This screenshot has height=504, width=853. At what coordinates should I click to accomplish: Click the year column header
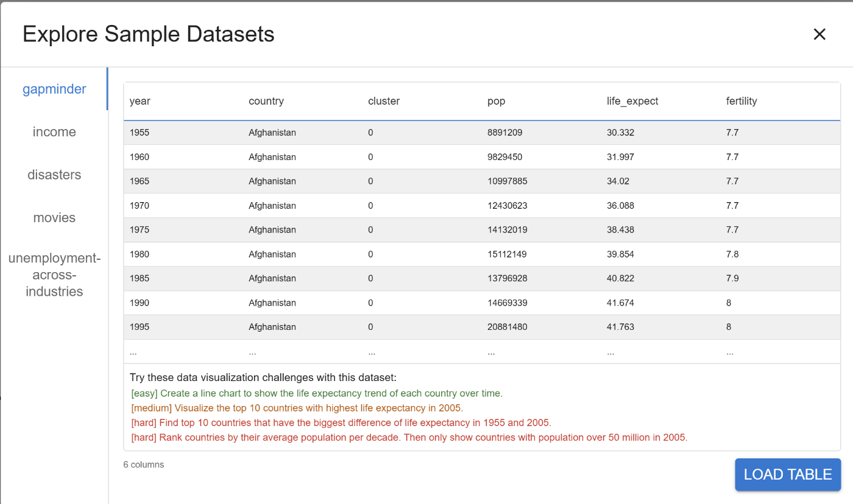point(140,101)
